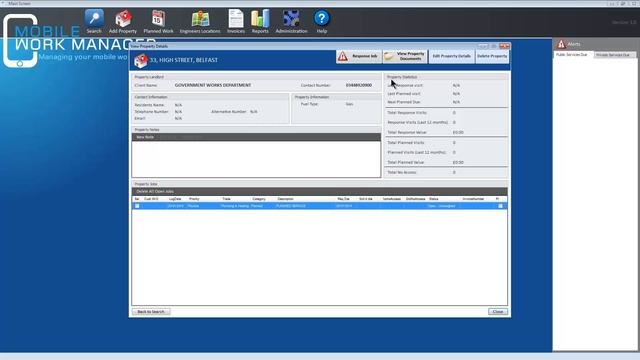Click the Back to Search button
This screenshot has width=640, height=360.
click(151, 312)
